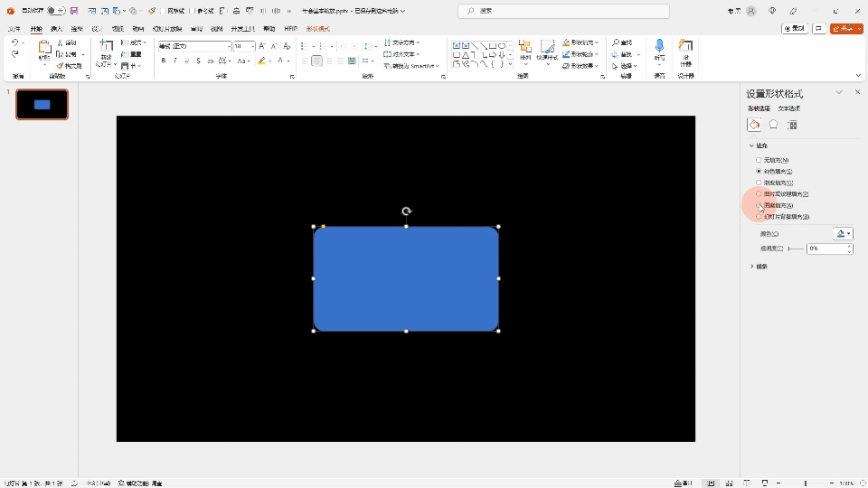
Task: Open the Shape Fill dropdown in ribbon
Action: [x=596, y=42]
